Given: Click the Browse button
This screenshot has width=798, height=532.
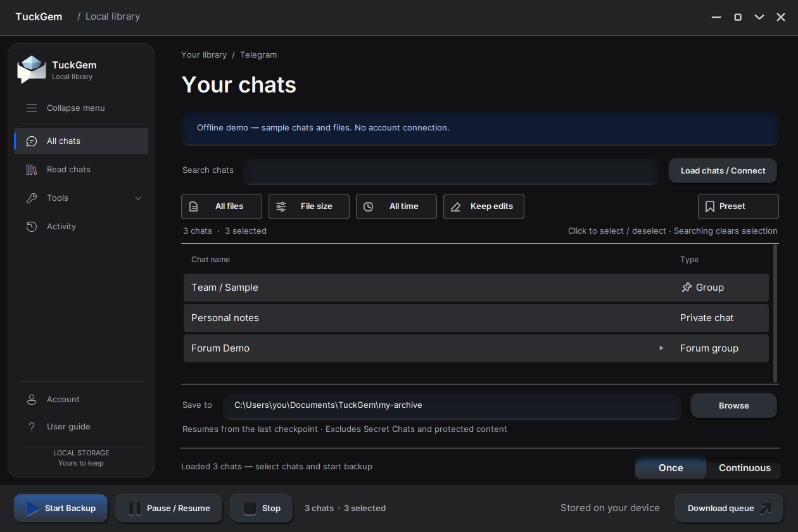Looking at the screenshot, I should (734, 406).
